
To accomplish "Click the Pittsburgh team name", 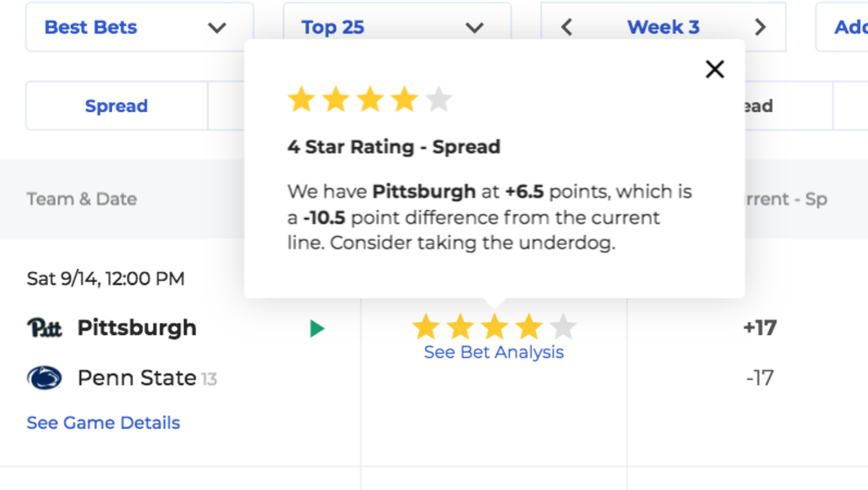I will click(136, 328).
